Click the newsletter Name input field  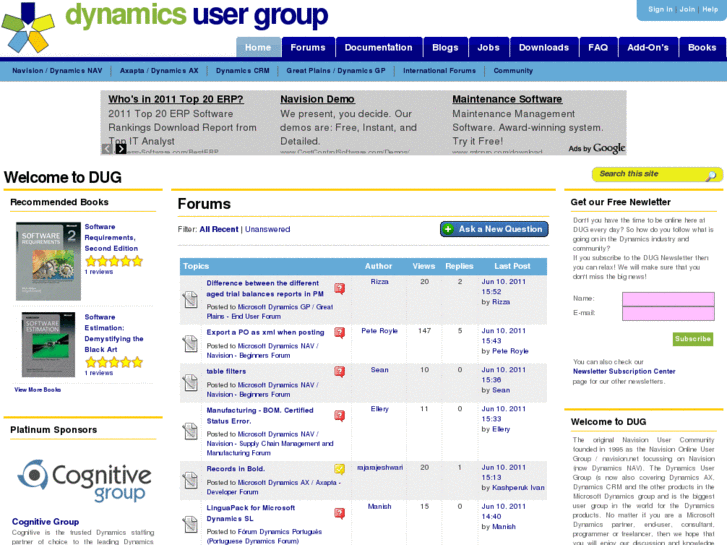point(668,299)
